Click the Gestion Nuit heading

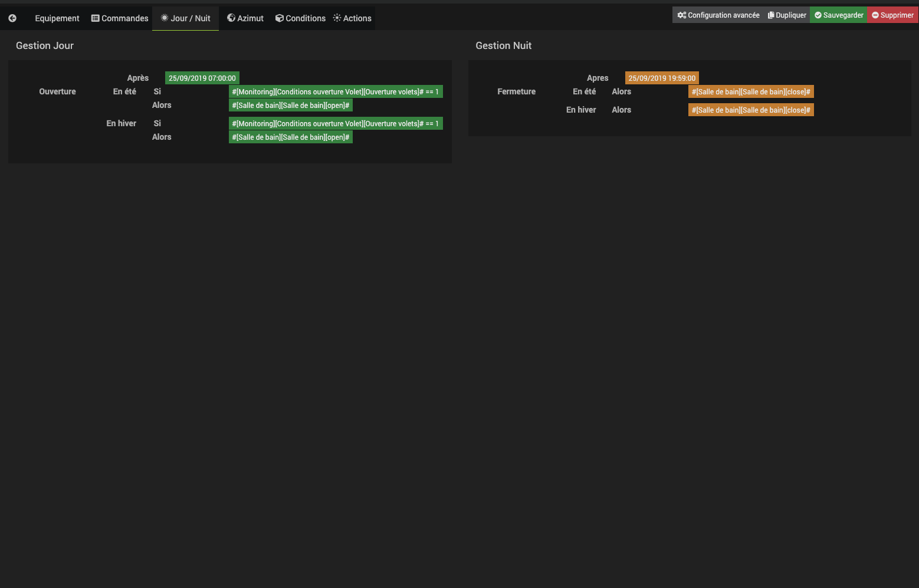[504, 45]
